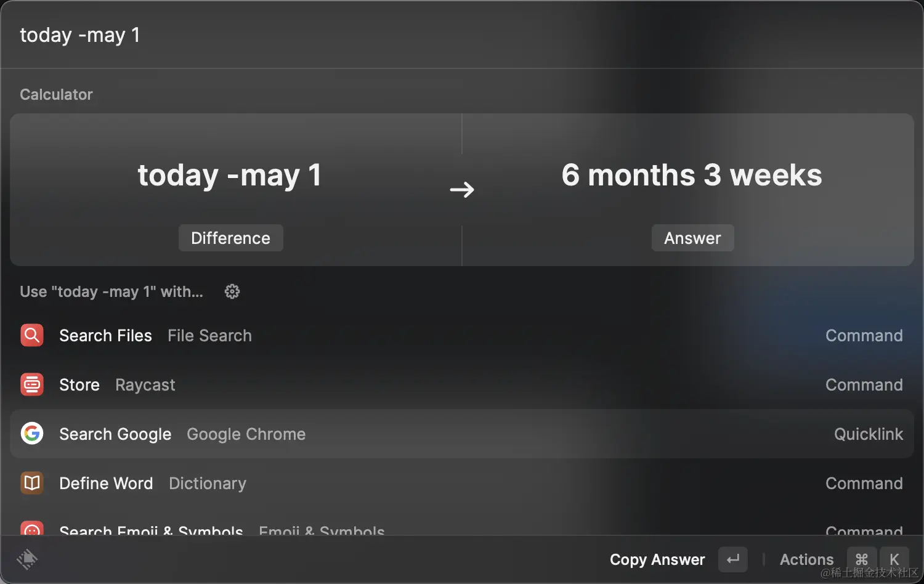Click the search input field

pyautogui.click(x=462, y=35)
